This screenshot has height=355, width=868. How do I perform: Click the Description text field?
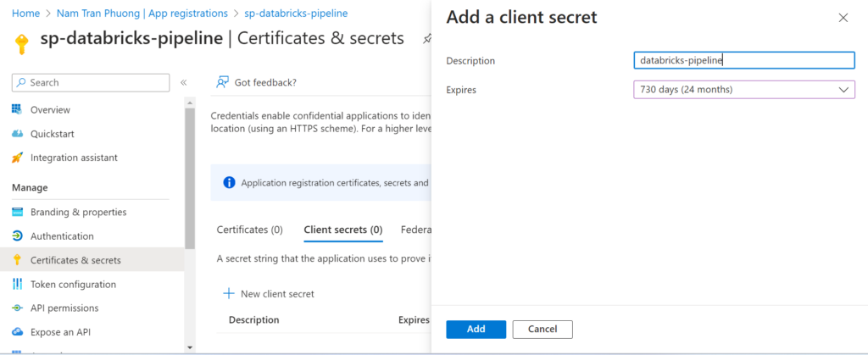743,60
